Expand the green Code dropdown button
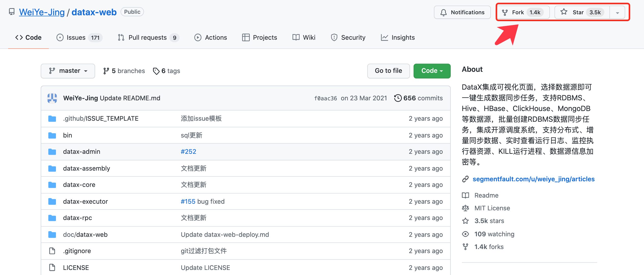 [x=432, y=71]
